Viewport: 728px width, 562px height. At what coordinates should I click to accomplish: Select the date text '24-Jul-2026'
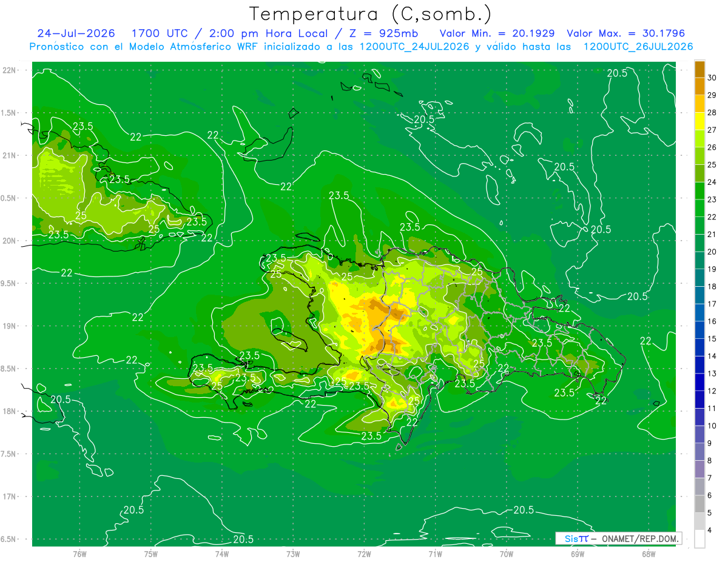[x=75, y=33]
